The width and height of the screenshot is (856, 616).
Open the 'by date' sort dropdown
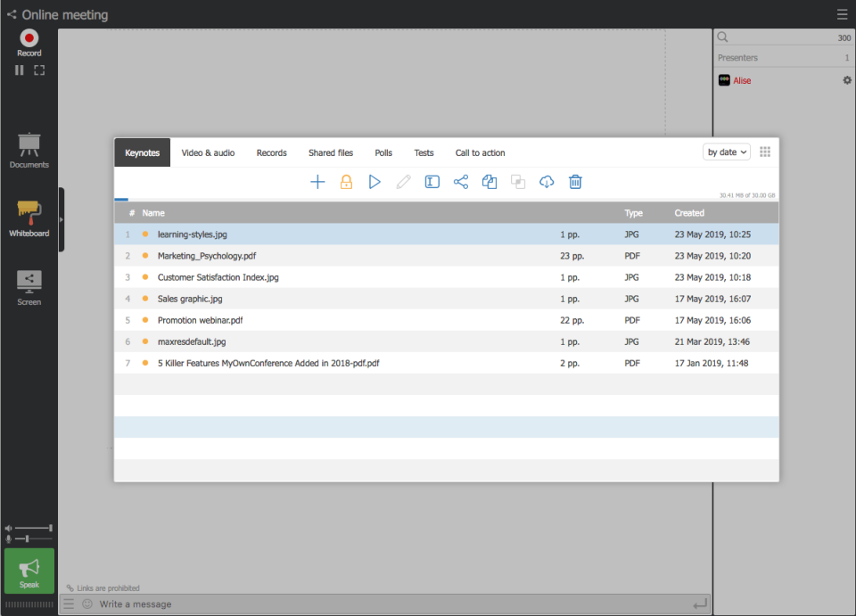click(727, 152)
